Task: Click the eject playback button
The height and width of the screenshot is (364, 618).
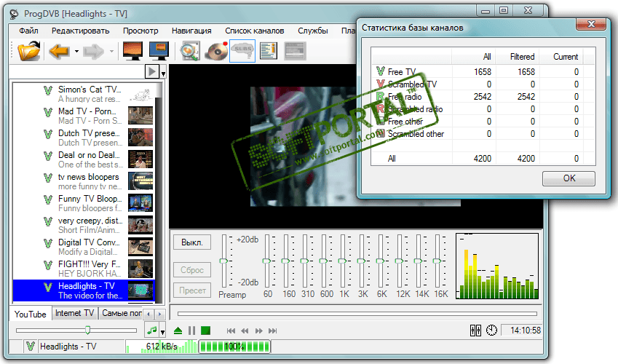Action: 178,331
